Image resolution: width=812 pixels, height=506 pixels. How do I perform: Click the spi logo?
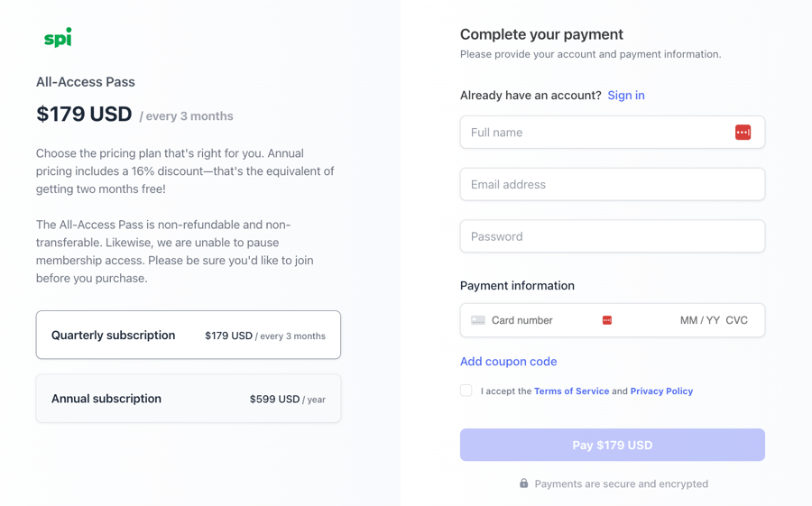58,38
